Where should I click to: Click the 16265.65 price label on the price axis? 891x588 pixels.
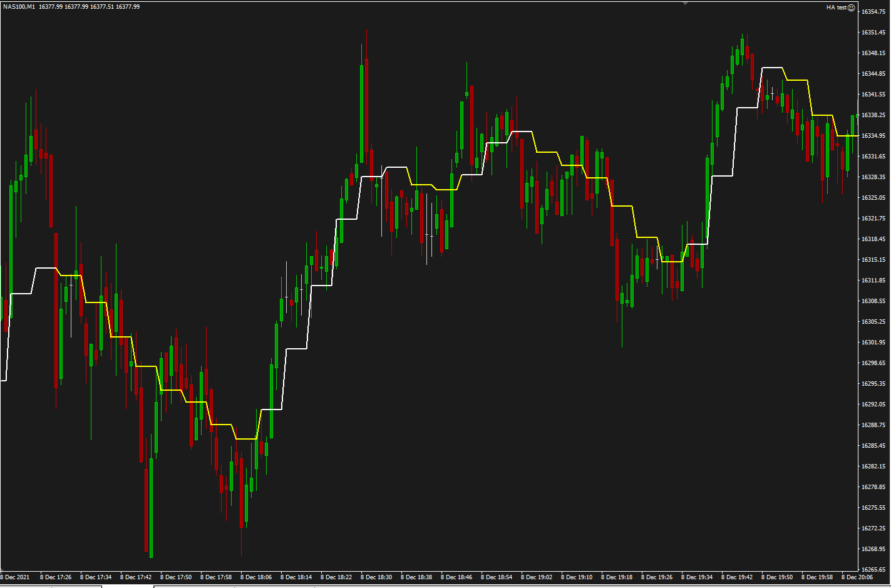[x=873, y=570]
